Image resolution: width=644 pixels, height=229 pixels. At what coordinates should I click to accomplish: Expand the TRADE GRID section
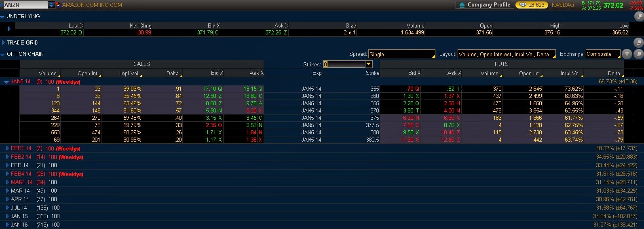(x=3, y=42)
